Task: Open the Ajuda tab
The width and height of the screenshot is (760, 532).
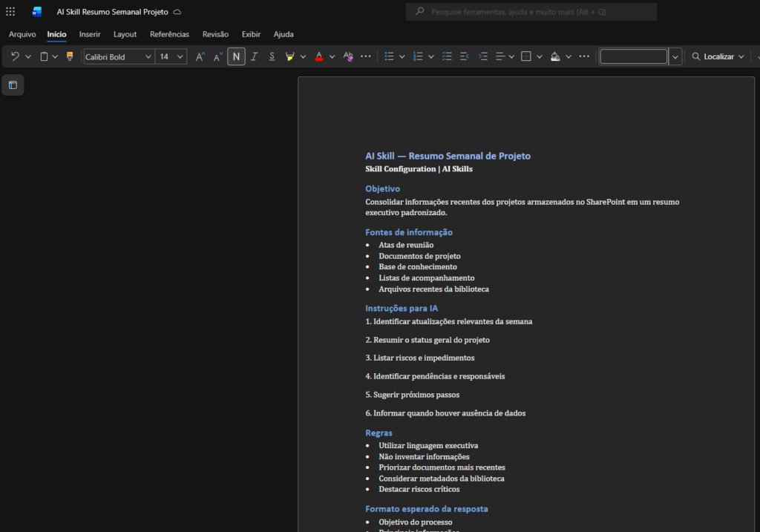Action: 284,34
